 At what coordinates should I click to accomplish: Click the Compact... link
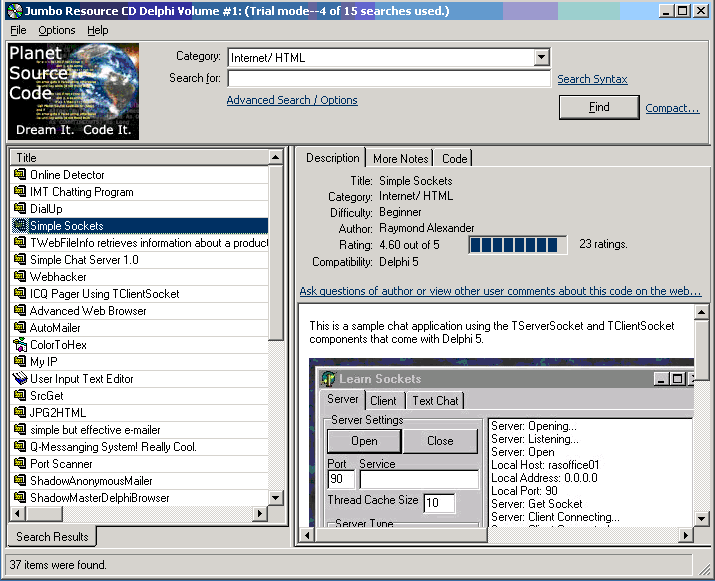672,108
